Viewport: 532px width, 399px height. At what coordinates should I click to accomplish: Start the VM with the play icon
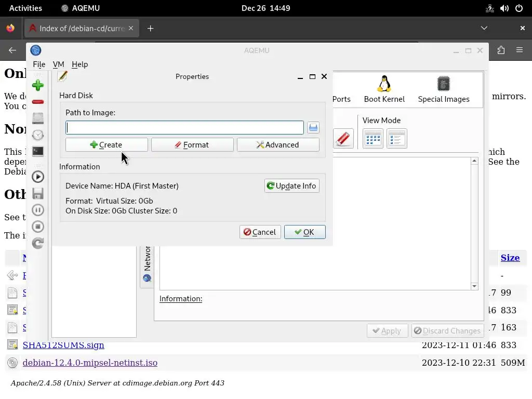coord(37,177)
